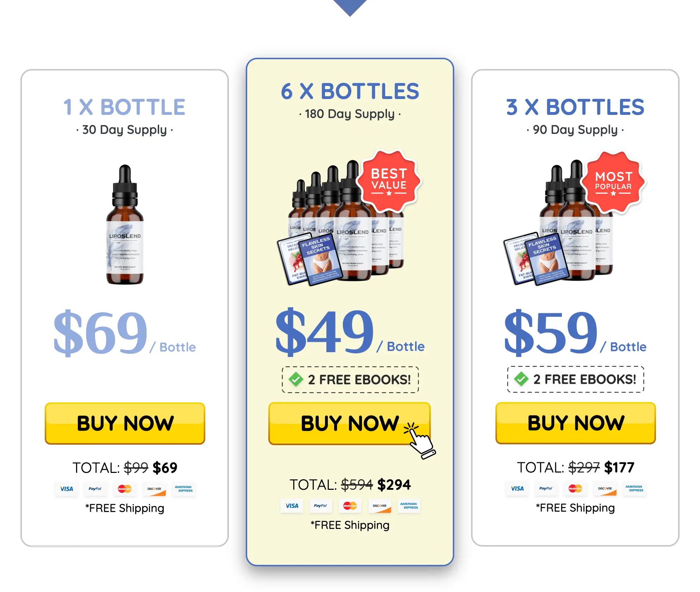This screenshot has width=700, height=592.
Task: Click Discover icon under 1 bottle package
Action: [x=154, y=489]
